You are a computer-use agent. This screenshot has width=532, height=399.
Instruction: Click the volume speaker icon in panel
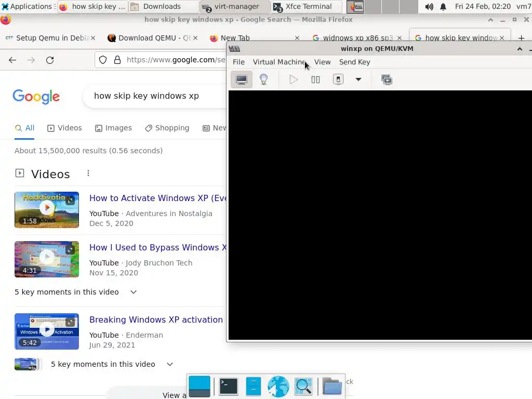[x=429, y=6]
